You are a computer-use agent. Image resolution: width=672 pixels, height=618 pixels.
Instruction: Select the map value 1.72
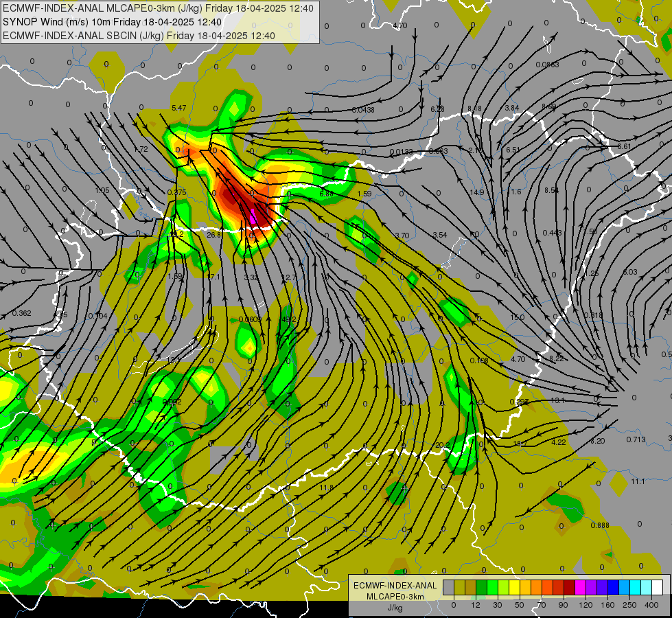point(141,149)
